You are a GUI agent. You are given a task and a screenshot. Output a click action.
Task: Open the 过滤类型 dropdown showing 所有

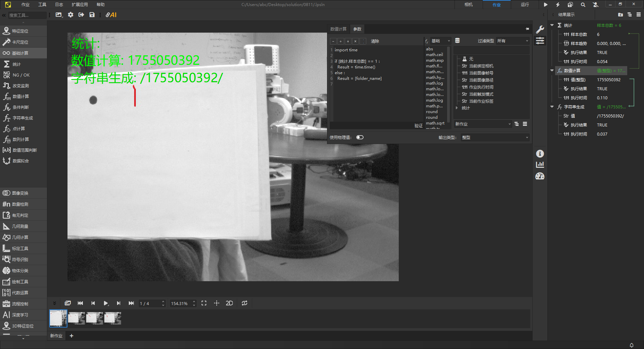[513, 41]
